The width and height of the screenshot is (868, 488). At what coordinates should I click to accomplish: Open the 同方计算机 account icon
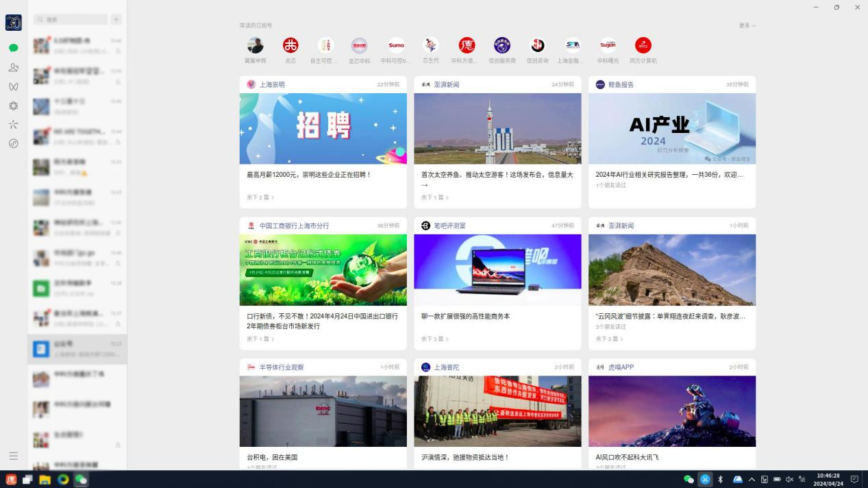[x=643, y=45]
